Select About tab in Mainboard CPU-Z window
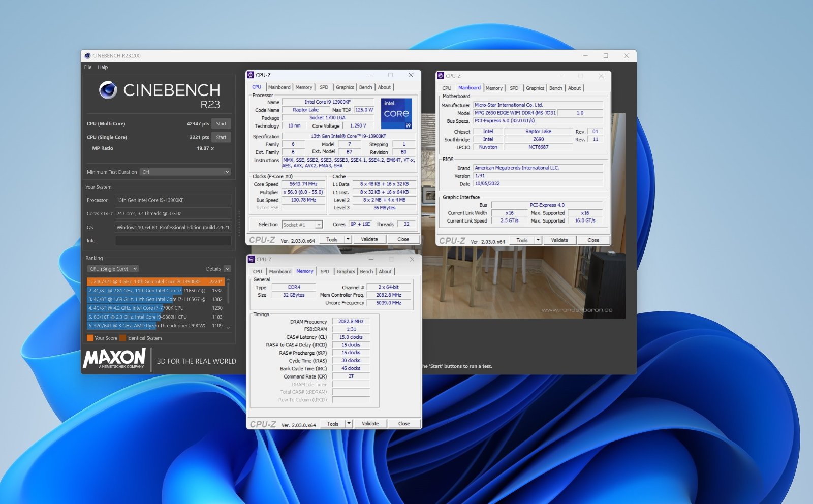 tap(575, 88)
